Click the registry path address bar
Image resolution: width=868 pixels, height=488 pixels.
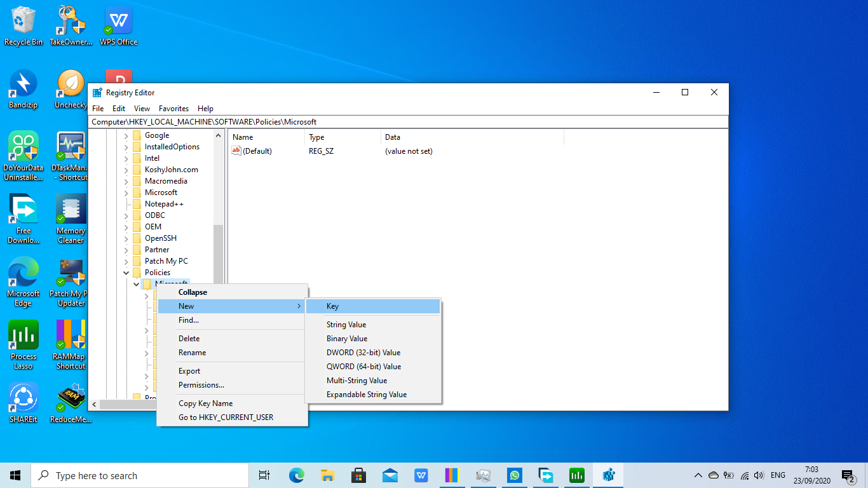408,122
